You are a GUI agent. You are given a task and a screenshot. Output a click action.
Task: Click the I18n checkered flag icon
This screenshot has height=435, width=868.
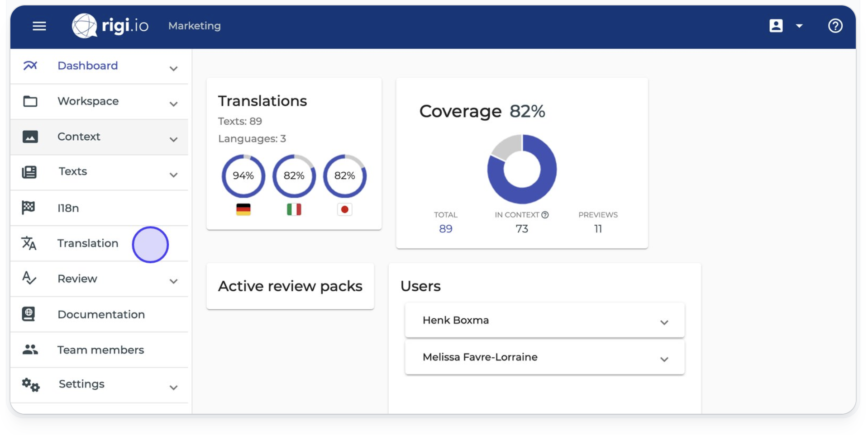click(x=29, y=208)
